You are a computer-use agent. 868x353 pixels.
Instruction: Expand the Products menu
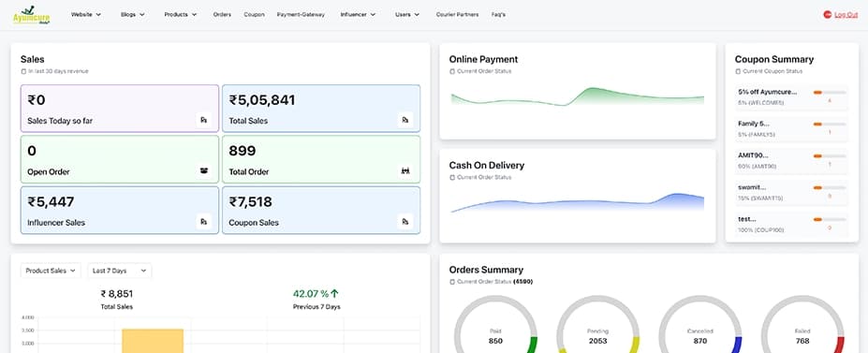tap(181, 14)
